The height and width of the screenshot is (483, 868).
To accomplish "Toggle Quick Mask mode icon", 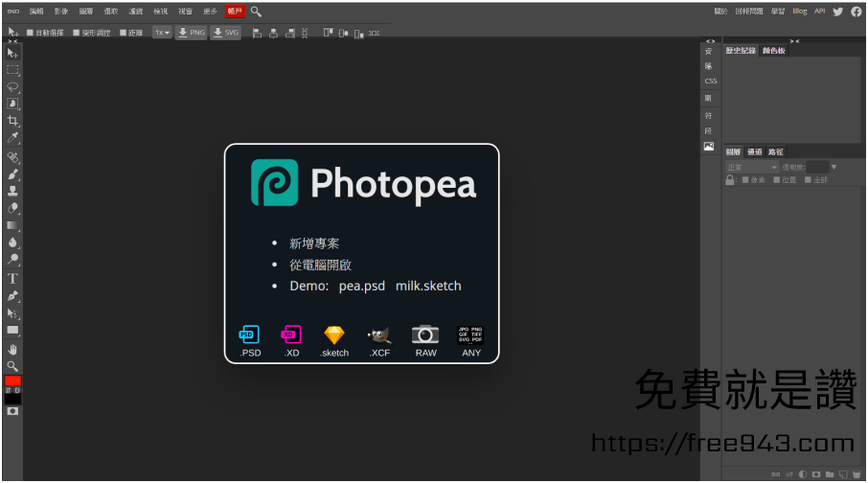I will click(12, 411).
